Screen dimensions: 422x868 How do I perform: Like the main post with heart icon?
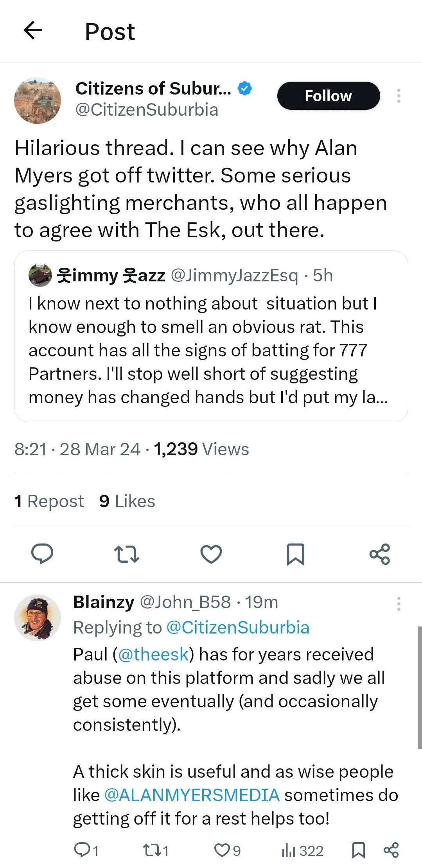click(x=211, y=554)
